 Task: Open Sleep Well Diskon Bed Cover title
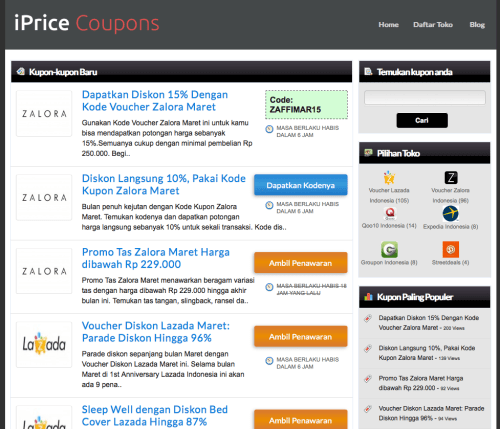tap(155, 415)
